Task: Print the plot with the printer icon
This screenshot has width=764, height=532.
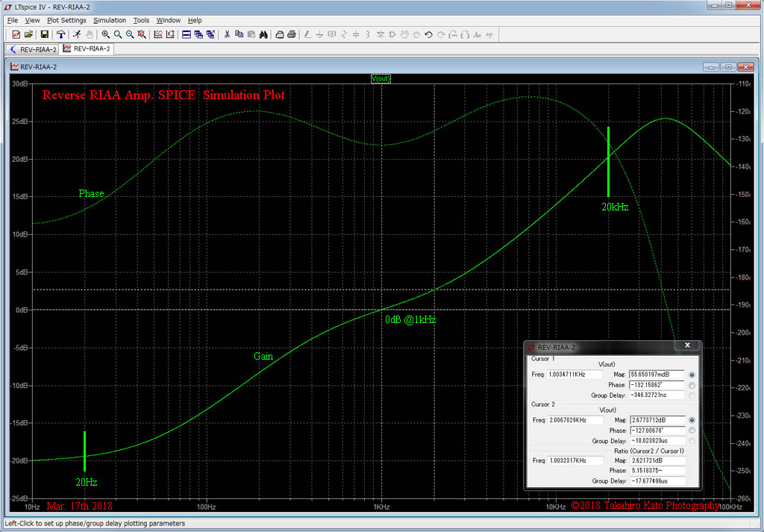Action: click(x=281, y=34)
